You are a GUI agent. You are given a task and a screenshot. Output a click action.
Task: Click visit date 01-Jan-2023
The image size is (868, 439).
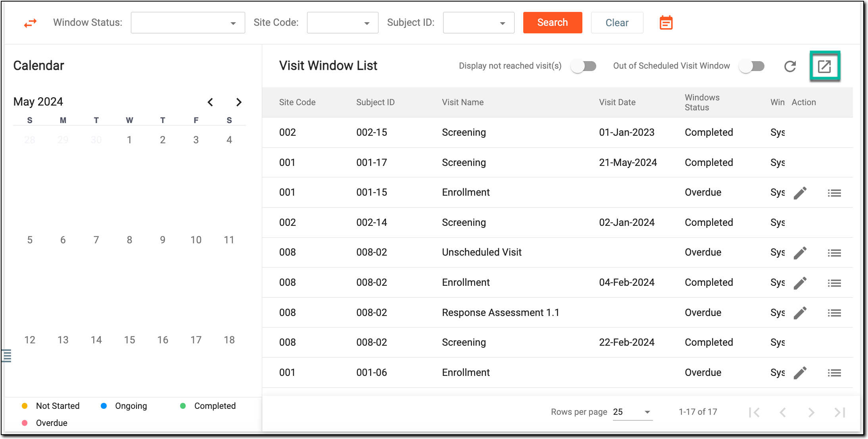pyautogui.click(x=627, y=132)
